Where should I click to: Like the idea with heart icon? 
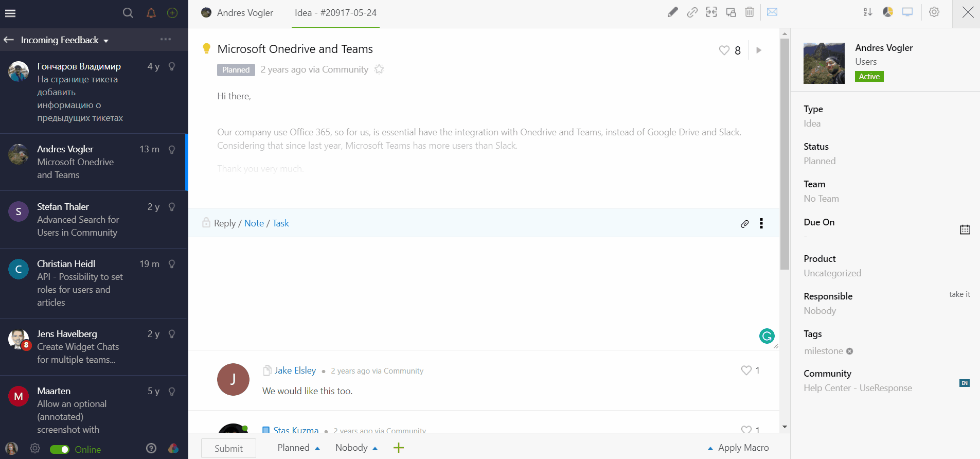(x=724, y=50)
